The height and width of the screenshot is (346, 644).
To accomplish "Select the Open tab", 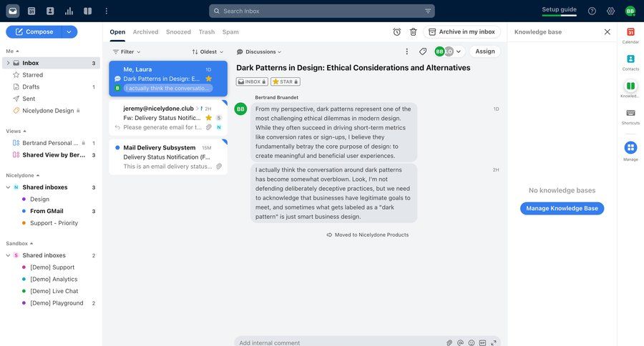I will pos(117,31).
